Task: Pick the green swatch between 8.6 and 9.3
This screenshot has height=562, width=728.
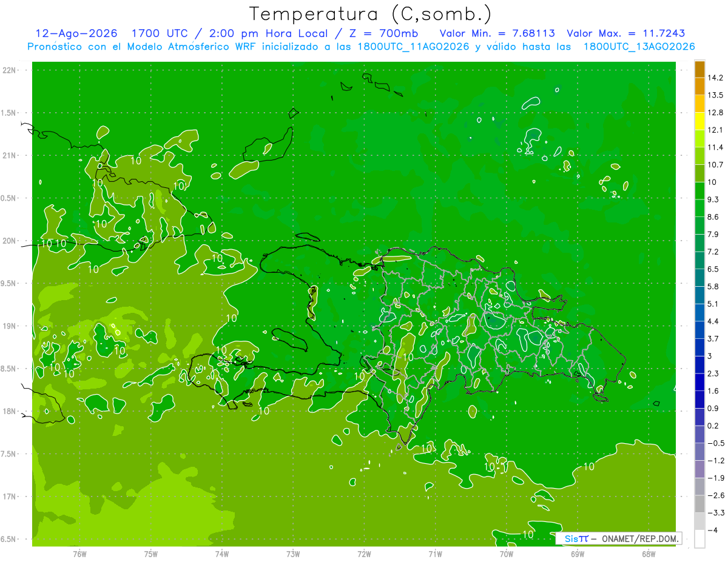Action: (x=699, y=209)
